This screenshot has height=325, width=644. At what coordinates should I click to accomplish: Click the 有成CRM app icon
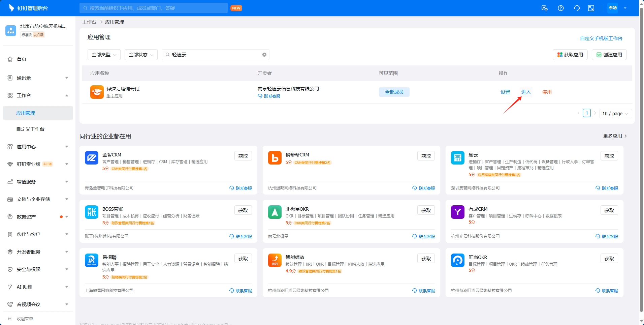pyautogui.click(x=458, y=212)
